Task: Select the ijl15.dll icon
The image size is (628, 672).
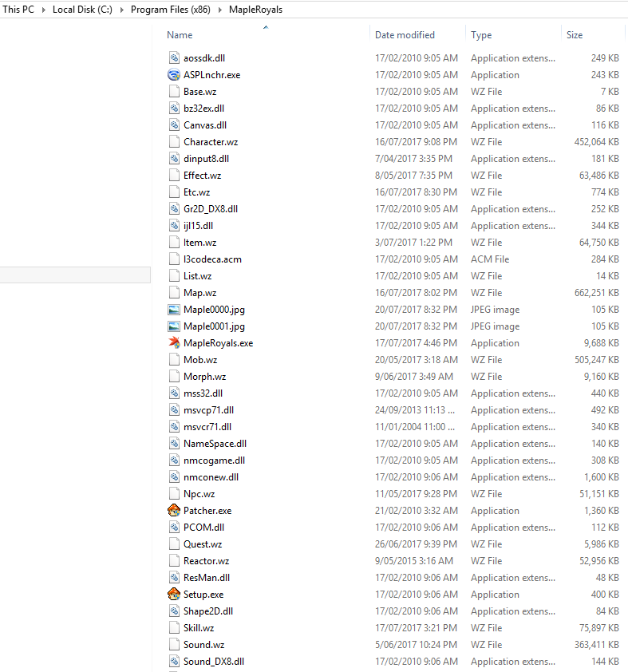Action: 174,225
